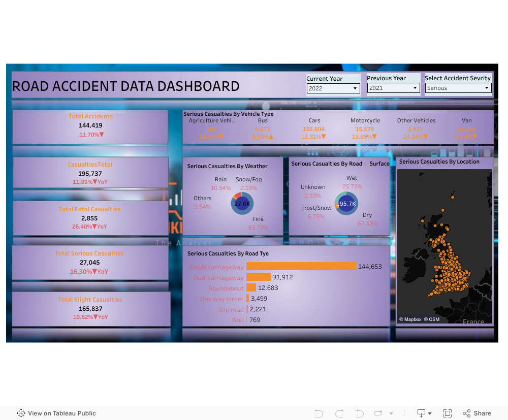Viewport: 508px width, 420px height.
Task: Open the Download menu icon
Action: tap(424, 413)
